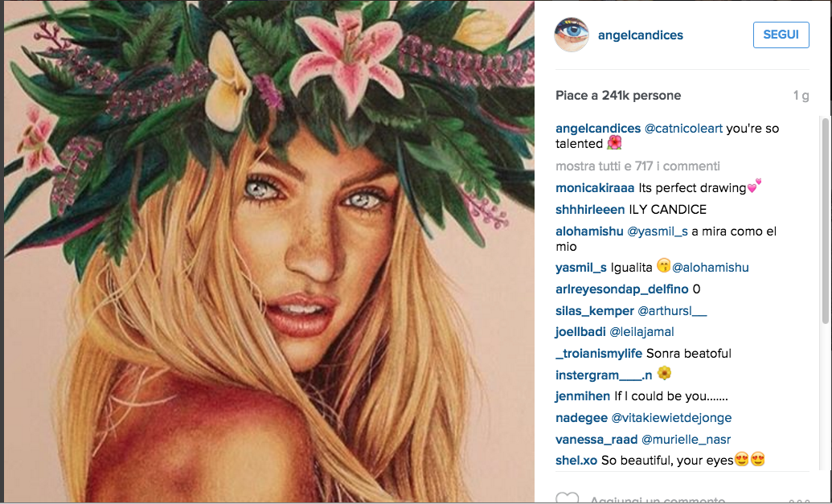Click 'Piace a 241k persone' likes count
The image size is (832, 504).
(618, 95)
